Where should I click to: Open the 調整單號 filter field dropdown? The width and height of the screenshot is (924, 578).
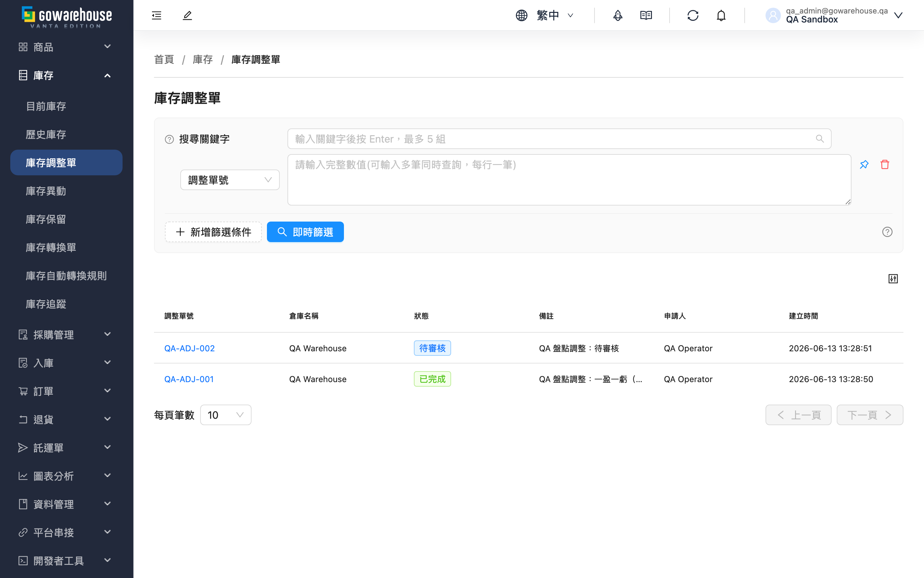coord(230,180)
